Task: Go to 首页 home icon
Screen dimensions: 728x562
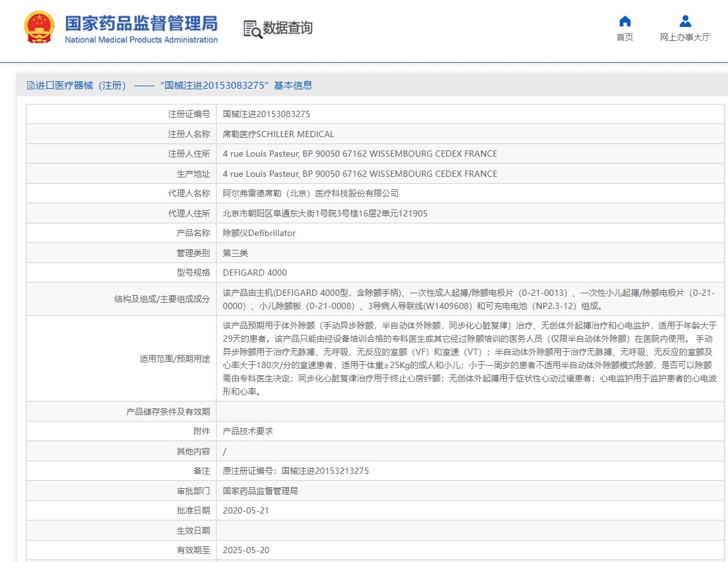Action: click(x=625, y=21)
